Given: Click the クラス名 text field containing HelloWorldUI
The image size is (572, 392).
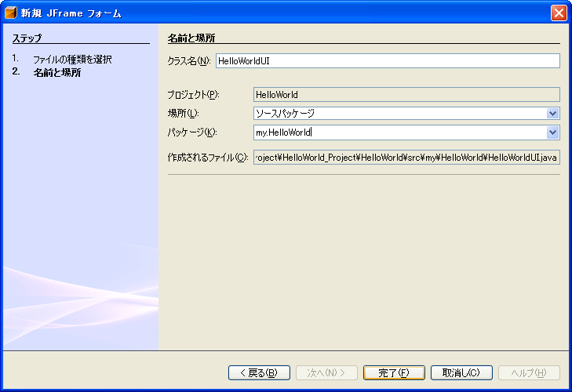Looking at the screenshot, I should 387,61.
